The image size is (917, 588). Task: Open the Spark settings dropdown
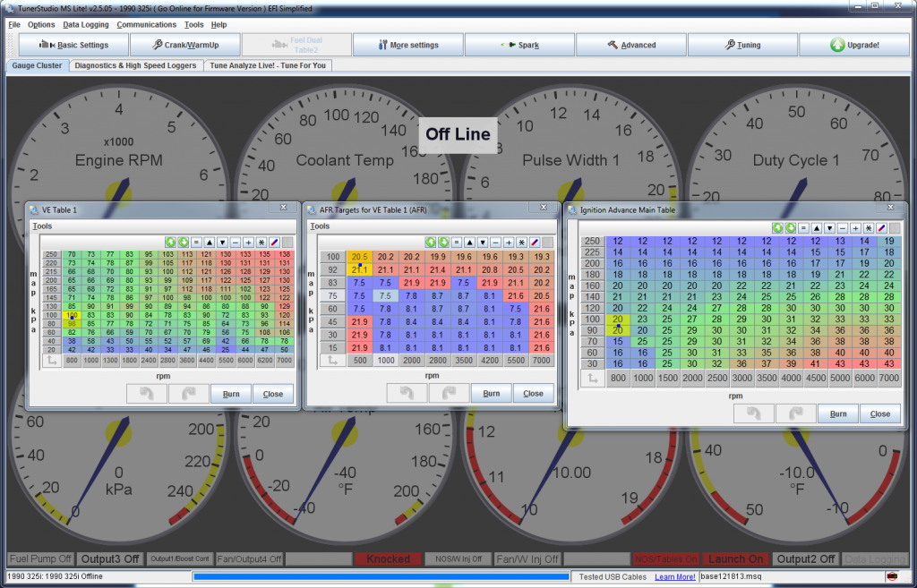pyautogui.click(x=520, y=45)
